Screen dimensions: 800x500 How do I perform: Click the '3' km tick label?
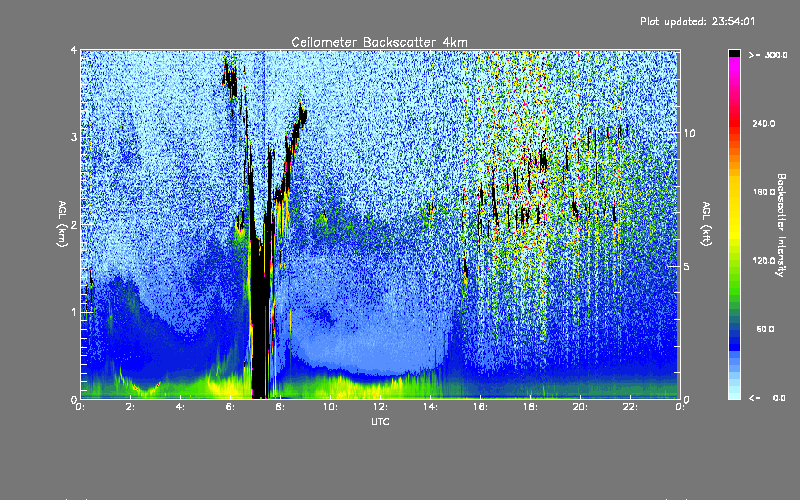(74, 137)
